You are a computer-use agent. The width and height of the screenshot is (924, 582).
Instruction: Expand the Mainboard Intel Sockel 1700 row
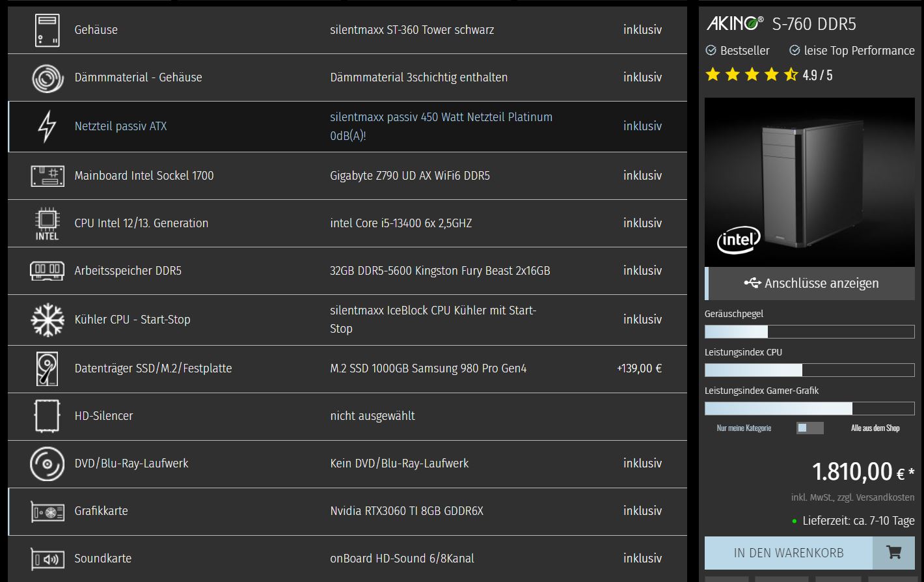point(347,176)
